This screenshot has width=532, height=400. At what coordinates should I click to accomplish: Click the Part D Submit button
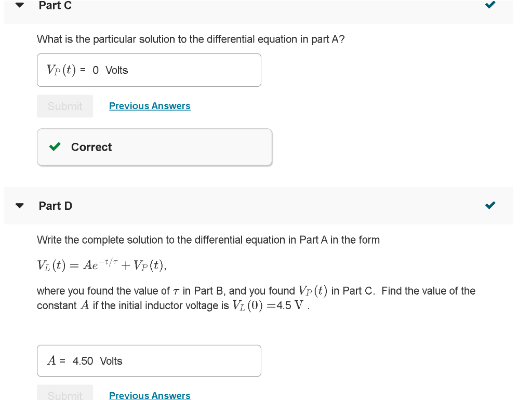(65, 393)
